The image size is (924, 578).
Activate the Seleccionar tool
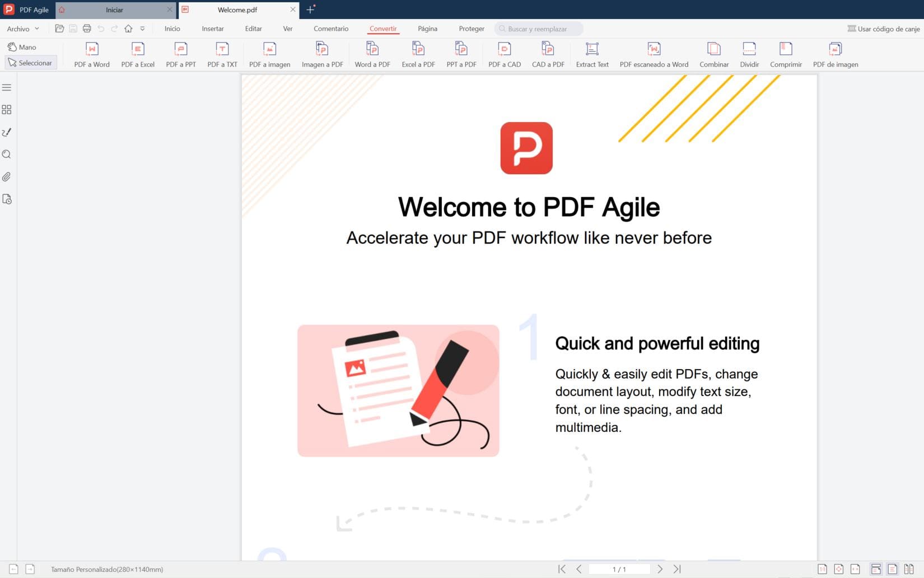click(30, 63)
